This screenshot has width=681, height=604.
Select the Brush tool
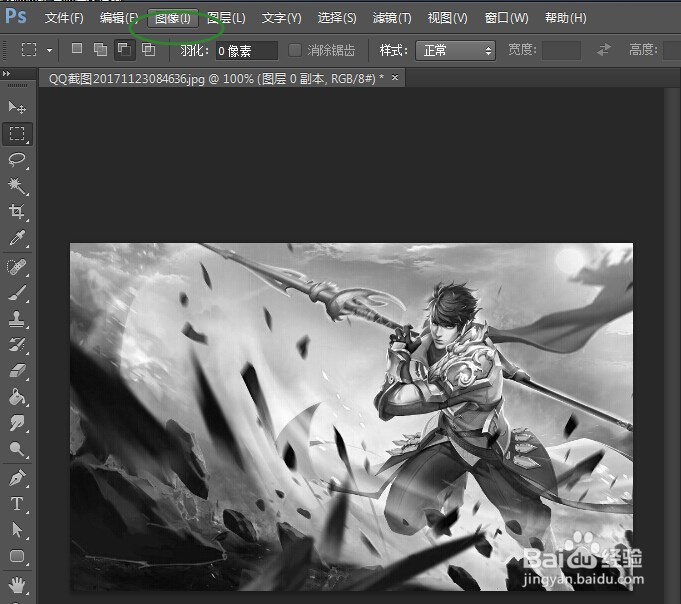coord(17,293)
